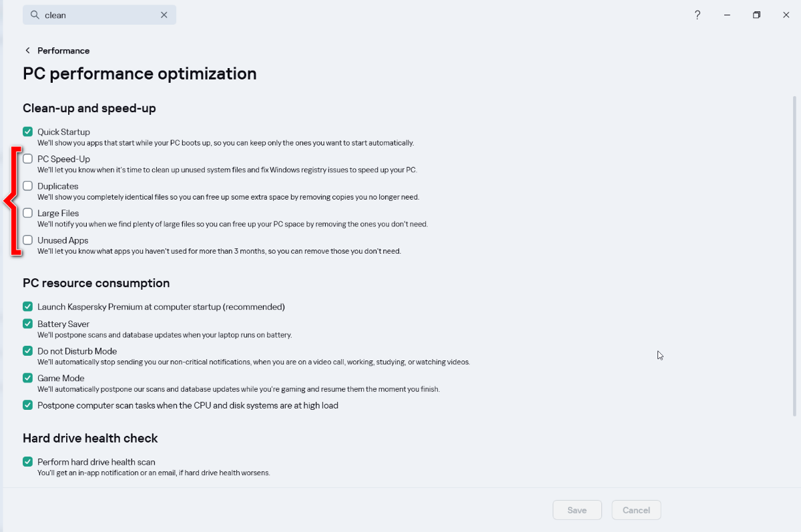Restore the window size

pos(756,15)
